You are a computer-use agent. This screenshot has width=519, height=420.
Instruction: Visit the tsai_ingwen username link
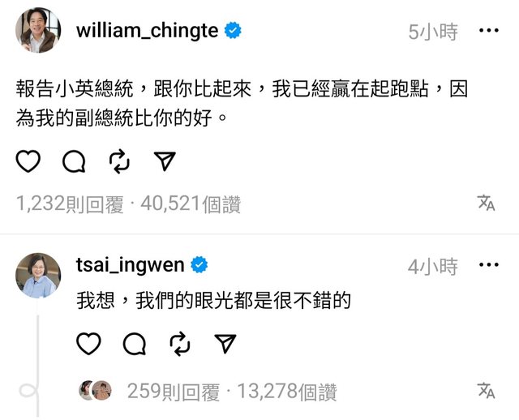coord(130,265)
